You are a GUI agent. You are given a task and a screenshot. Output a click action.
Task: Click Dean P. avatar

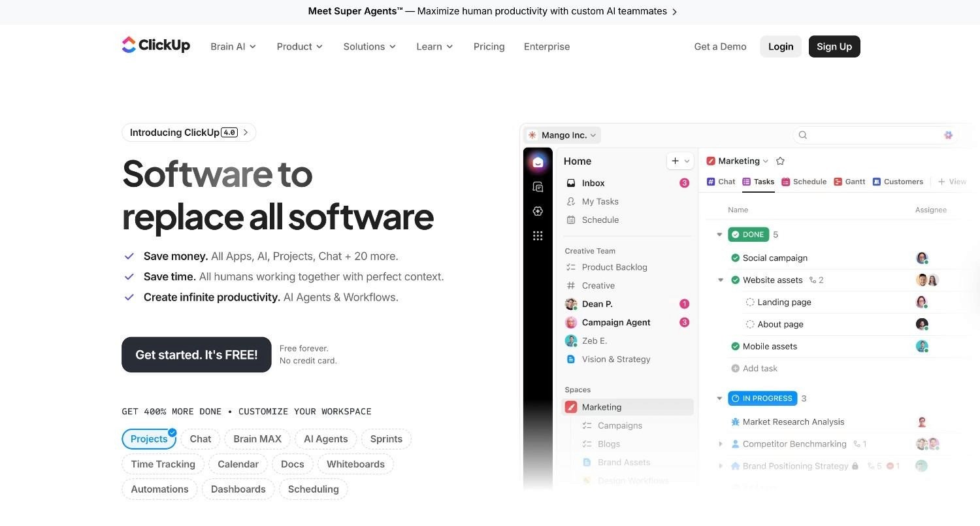coord(571,304)
